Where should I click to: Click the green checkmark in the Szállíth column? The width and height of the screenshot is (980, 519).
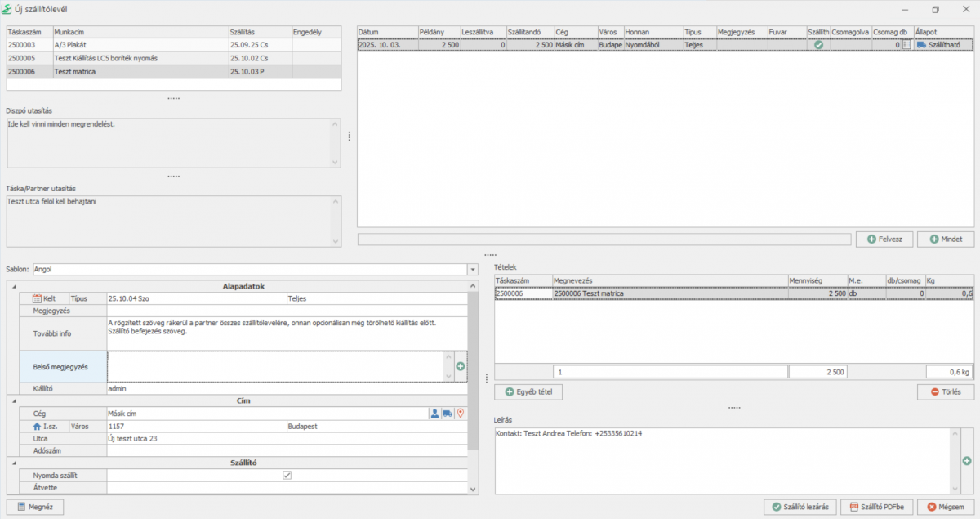(818, 45)
